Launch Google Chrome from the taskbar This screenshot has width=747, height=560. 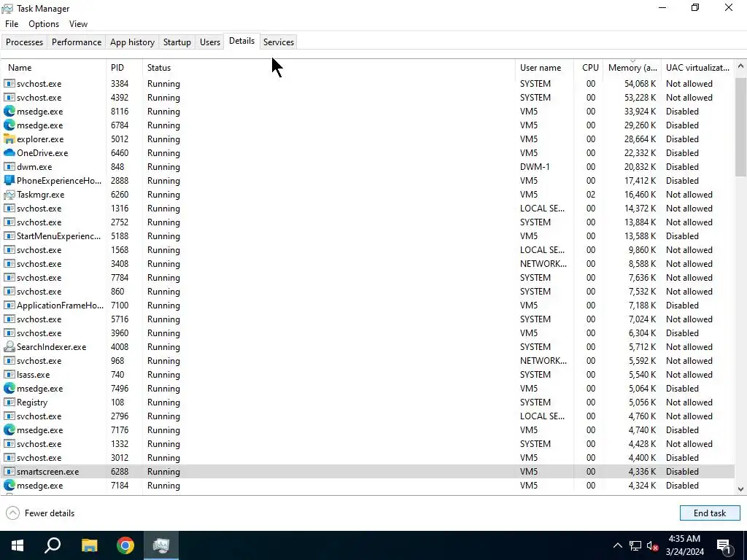[125, 545]
